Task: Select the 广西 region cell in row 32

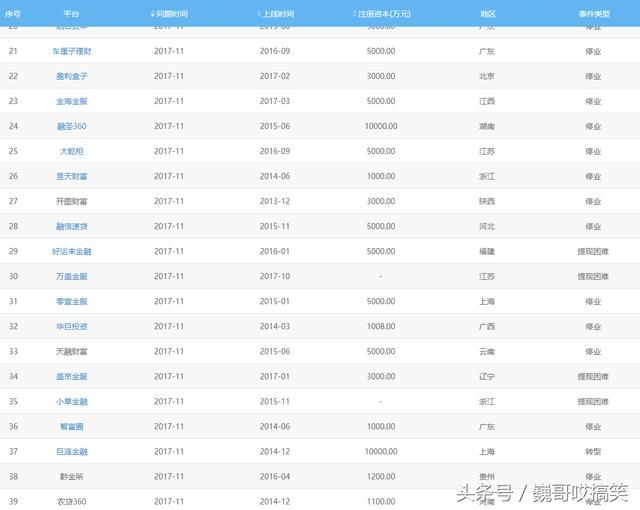Action: coord(487,326)
